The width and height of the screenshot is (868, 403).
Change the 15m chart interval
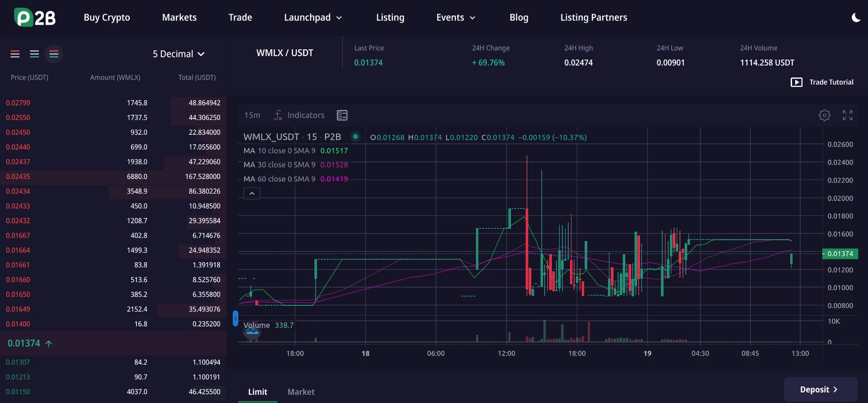[252, 115]
